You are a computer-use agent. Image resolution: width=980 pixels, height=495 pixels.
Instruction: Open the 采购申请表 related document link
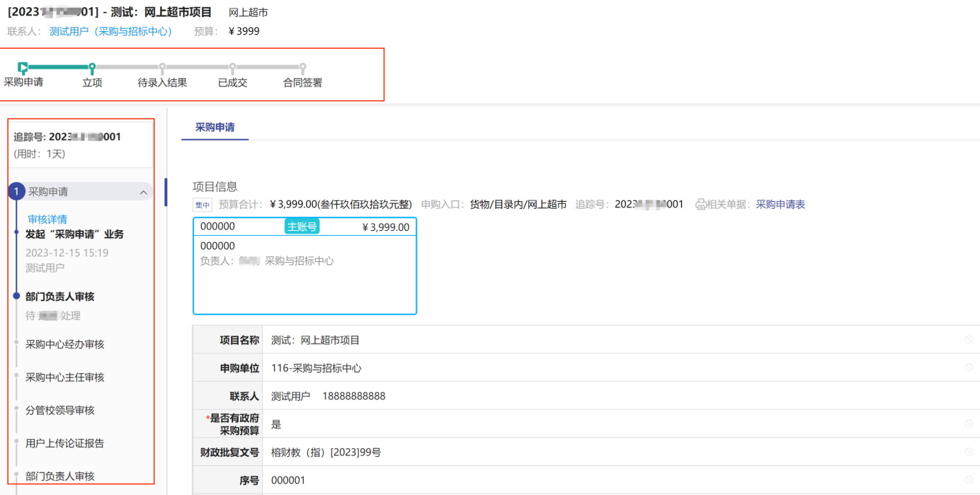click(780, 205)
